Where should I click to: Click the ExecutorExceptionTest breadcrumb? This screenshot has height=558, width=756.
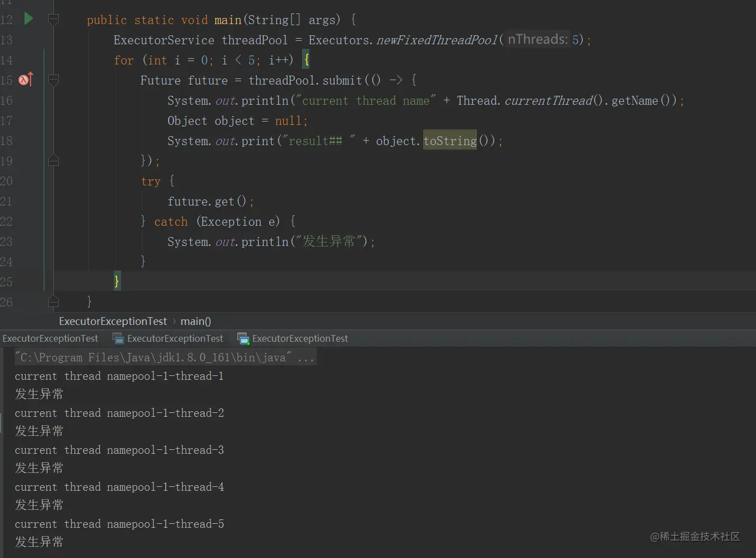(x=113, y=321)
